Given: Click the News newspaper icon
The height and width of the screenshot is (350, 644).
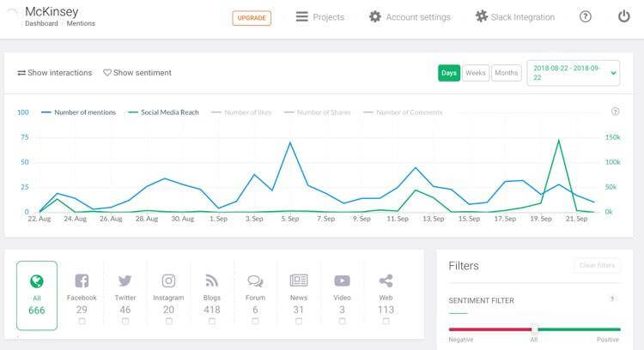Looking at the screenshot, I should pyautogui.click(x=299, y=281).
